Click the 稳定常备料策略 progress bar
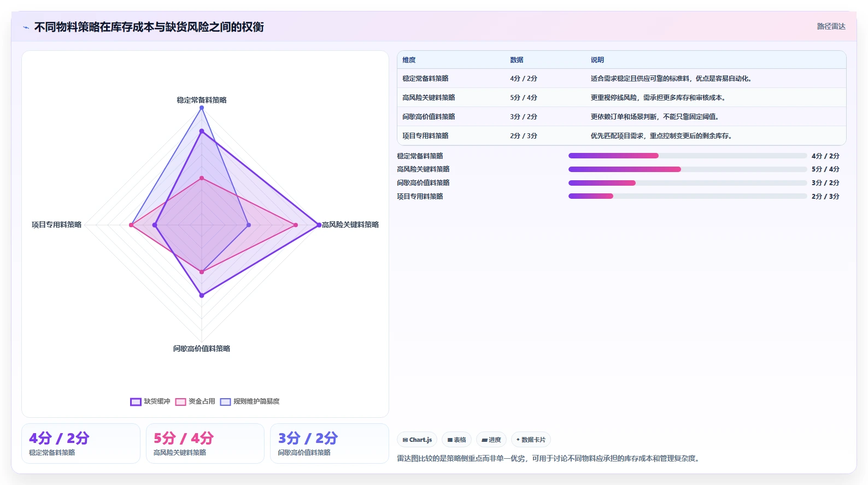This screenshot has width=868, height=485. (688, 156)
